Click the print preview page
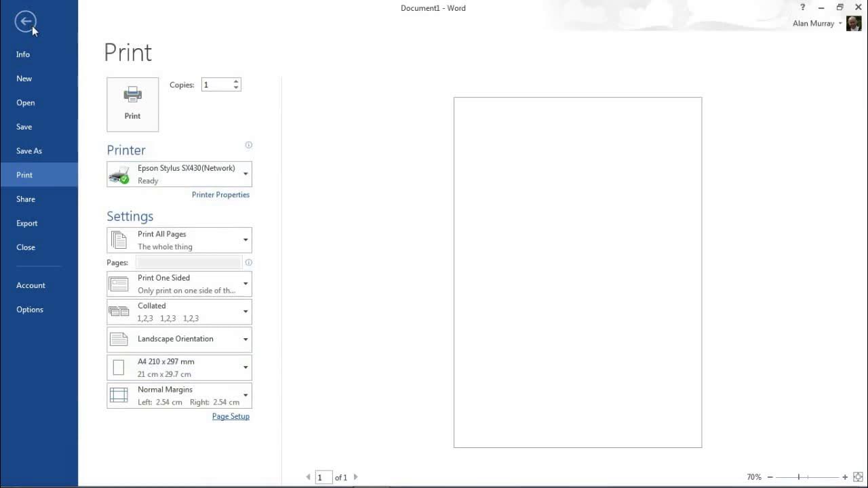 578,272
